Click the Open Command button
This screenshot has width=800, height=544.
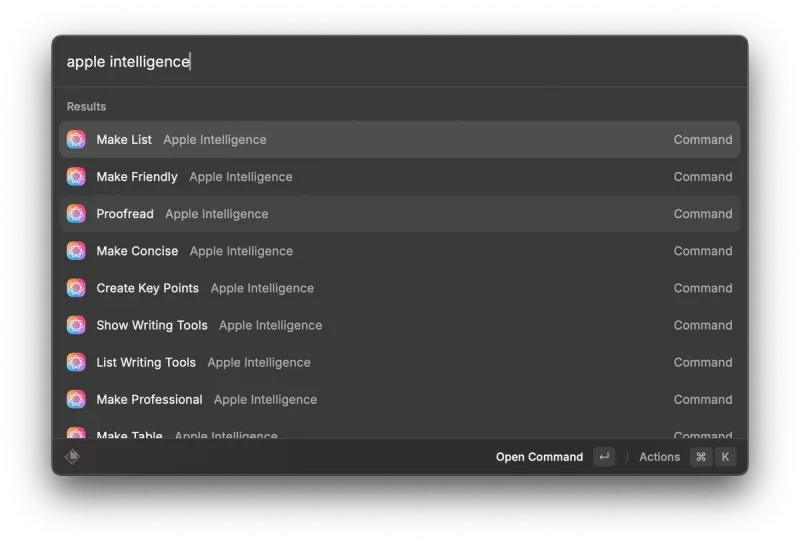tap(539, 457)
